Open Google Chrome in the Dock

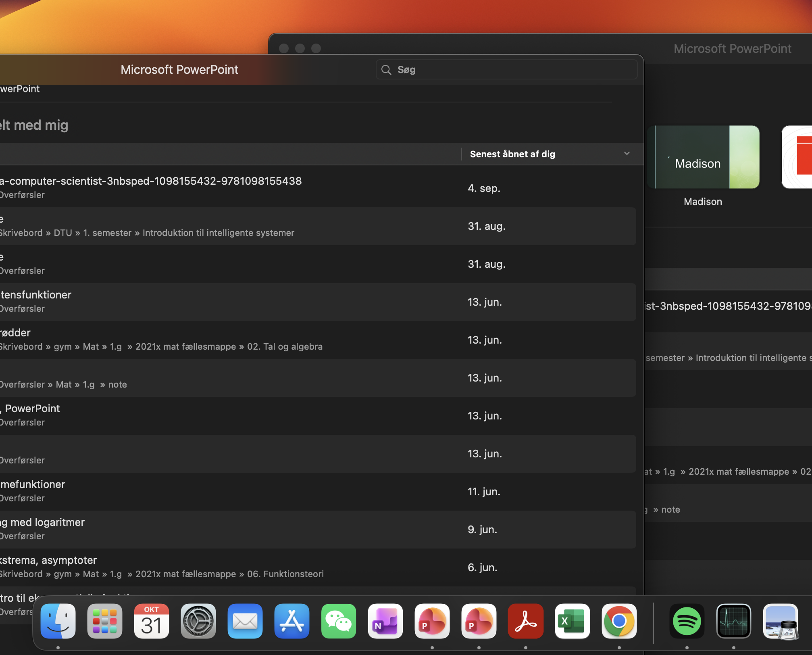pos(619,621)
